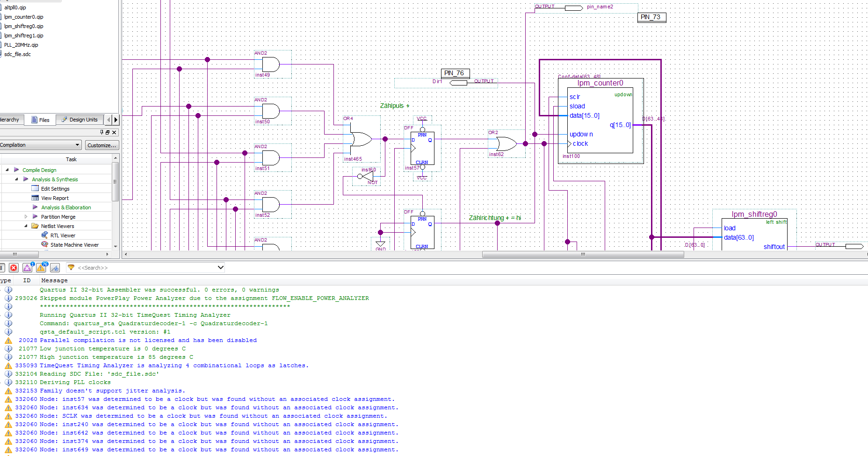
Task: Toggle the warning messages filter showing 76
Action: (x=41, y=268)
